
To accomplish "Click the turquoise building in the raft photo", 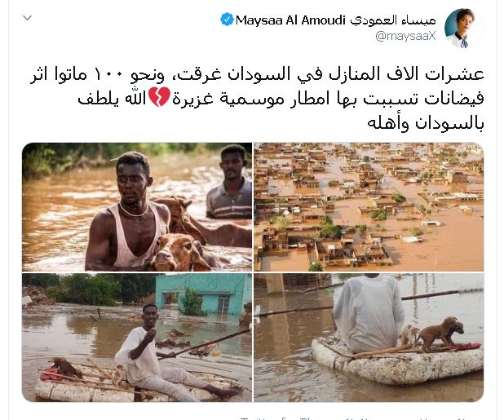I will coord(204,294).
